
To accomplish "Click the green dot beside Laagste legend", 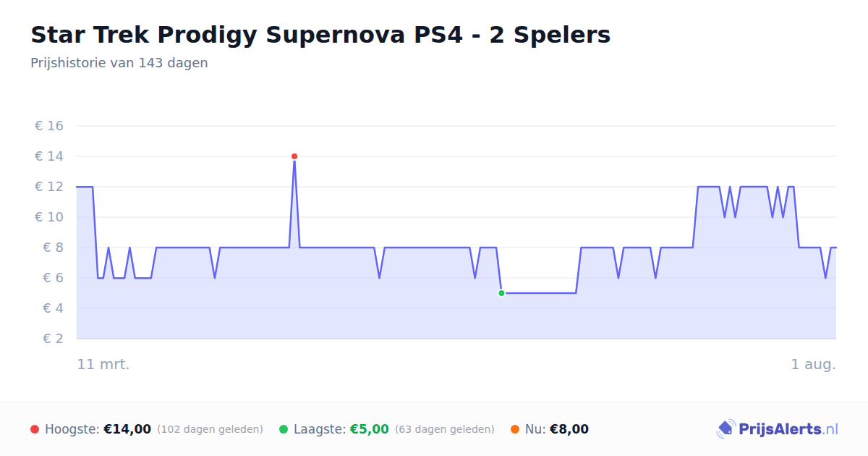I will (284, 429).
